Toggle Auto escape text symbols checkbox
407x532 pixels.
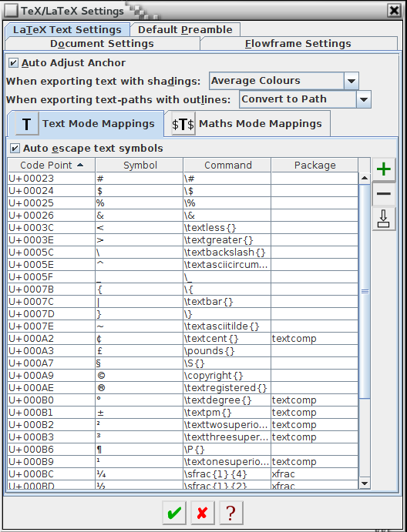point(15,149)
